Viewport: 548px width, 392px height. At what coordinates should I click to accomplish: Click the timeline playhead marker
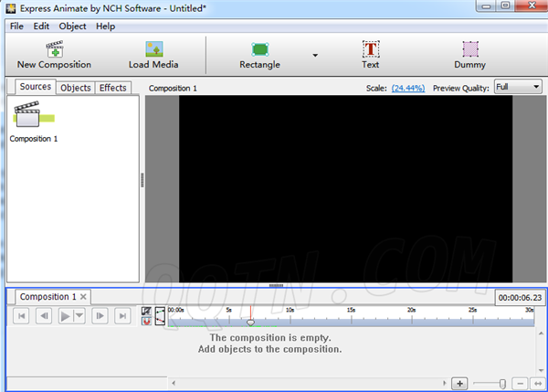click(250, 323)
